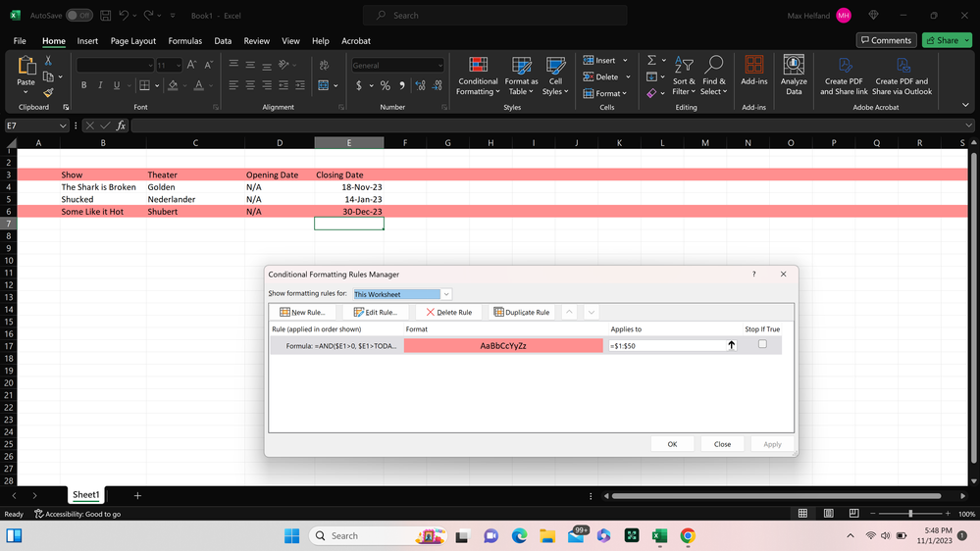The image size is (980, 551).
Task: Apply Underline formatting
Action: [117, 85]
